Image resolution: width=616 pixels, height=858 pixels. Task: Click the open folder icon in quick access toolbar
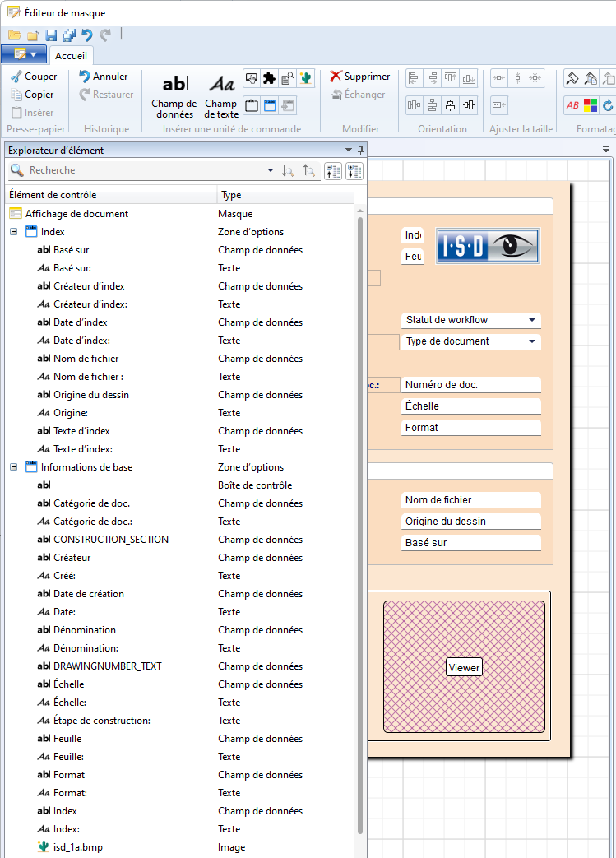[x=15, y=35]
